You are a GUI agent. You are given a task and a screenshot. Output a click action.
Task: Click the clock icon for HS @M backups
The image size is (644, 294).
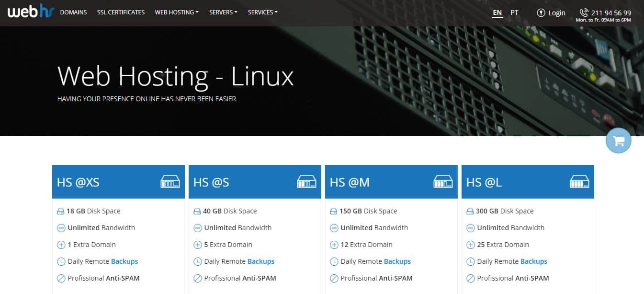[x=334, y=261]
